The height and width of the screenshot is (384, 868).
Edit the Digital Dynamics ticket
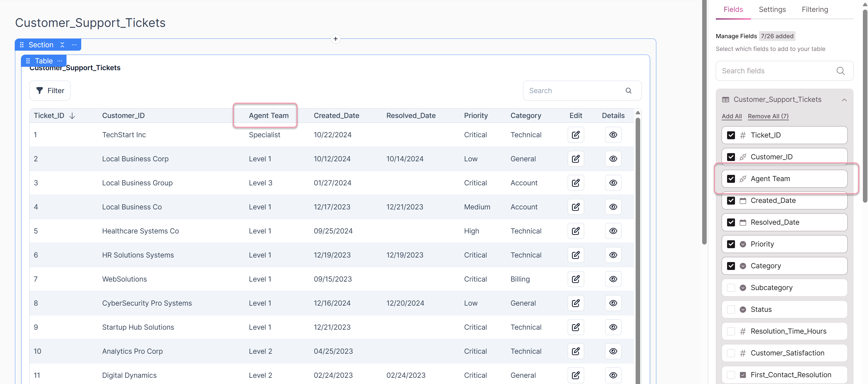(576, 375)
